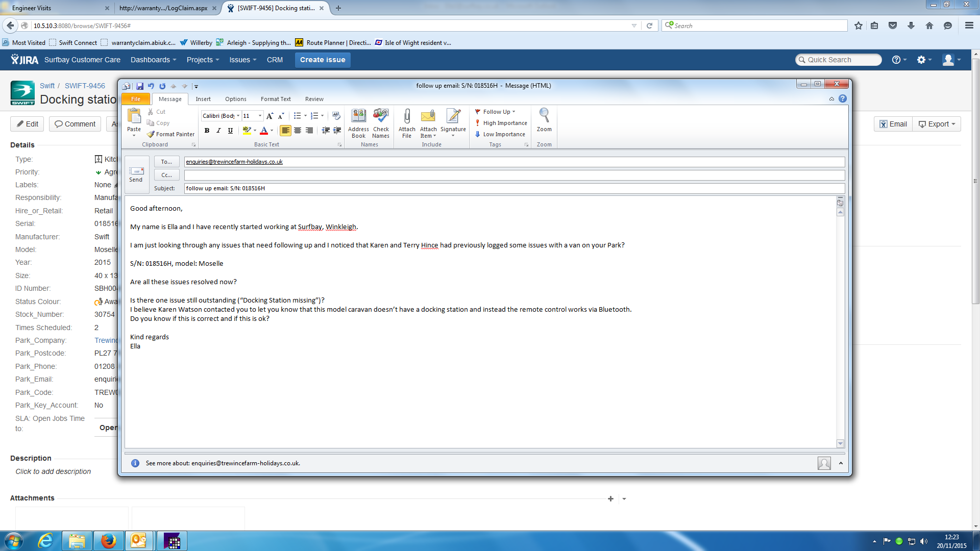The width and height of the screenshot is (980, 551).
Task: Click the Check Names icon
Action: tap(381, 121)
